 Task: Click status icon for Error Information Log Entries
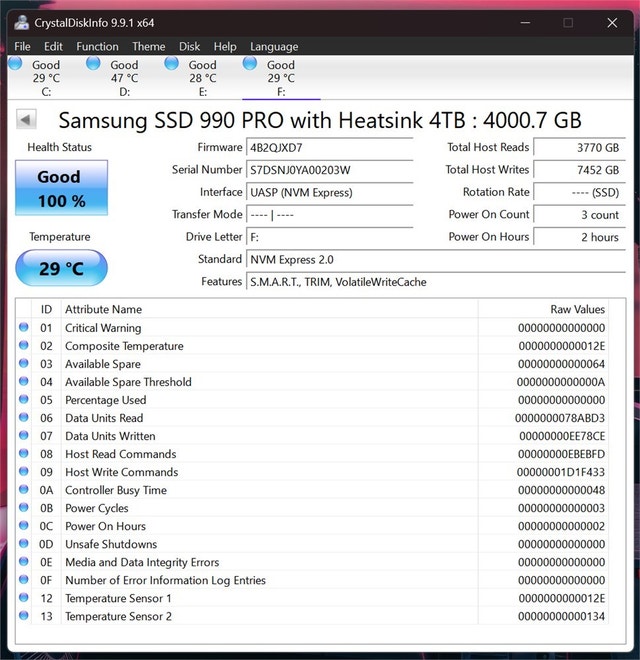click(24, 580)
